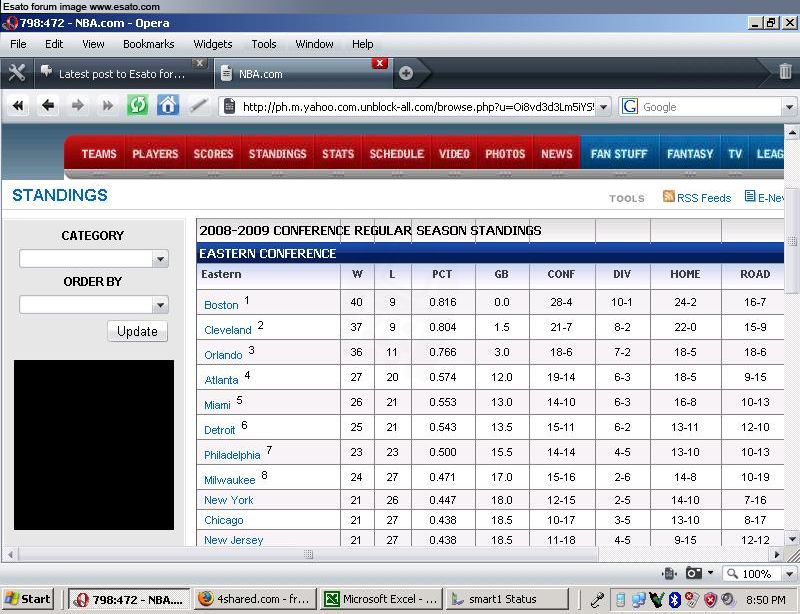
Task: Open the FAN STUFF nav item
Action: click(619, 154)
